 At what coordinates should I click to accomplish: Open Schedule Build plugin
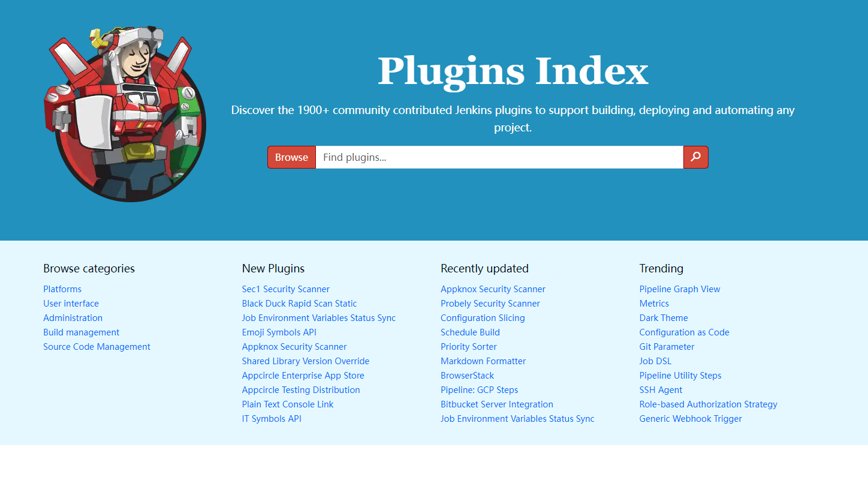pos(470,332)
